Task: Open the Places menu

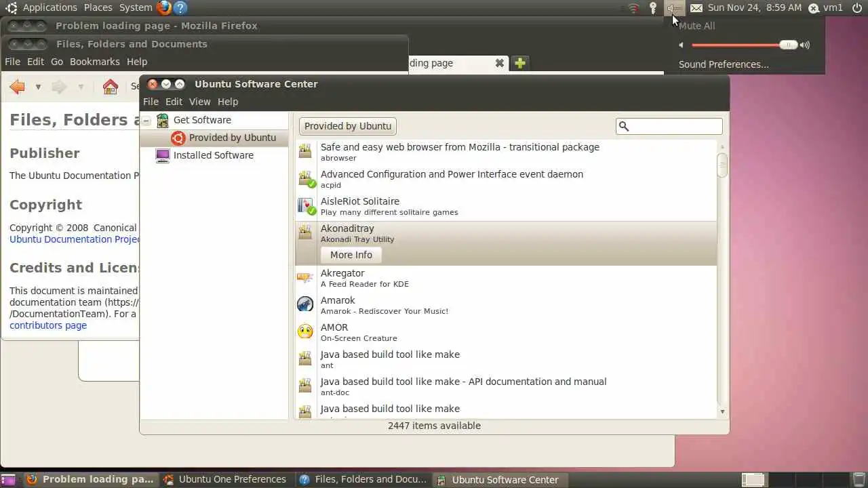Action: [98, 7]
